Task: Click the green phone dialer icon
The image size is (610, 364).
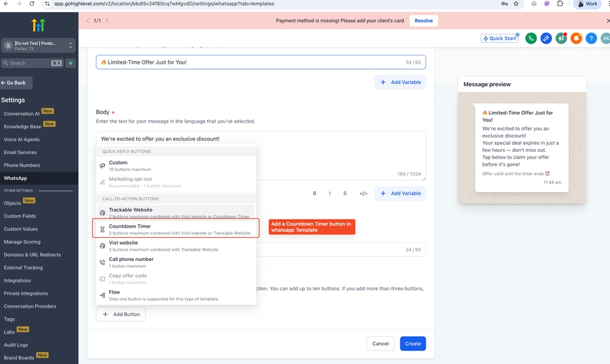Action: [531, 39]
